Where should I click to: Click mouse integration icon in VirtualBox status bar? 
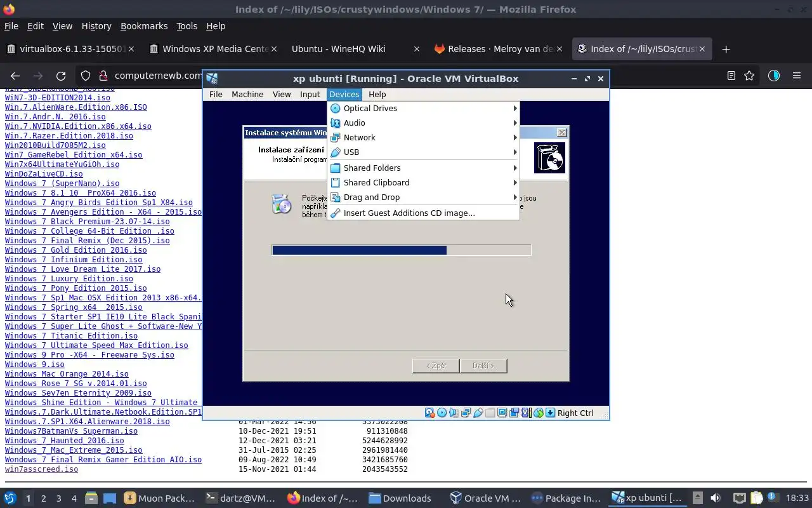pyautogui.click(x=538, y=413)
